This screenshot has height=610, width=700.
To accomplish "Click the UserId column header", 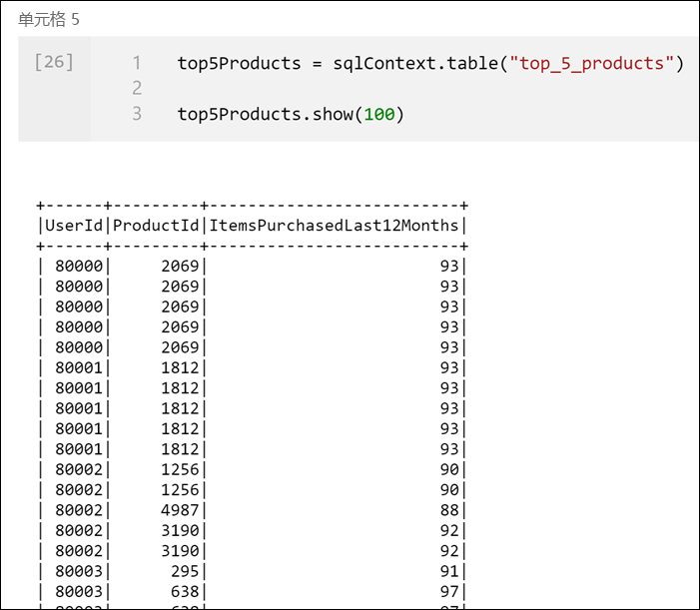I will 74,226.
